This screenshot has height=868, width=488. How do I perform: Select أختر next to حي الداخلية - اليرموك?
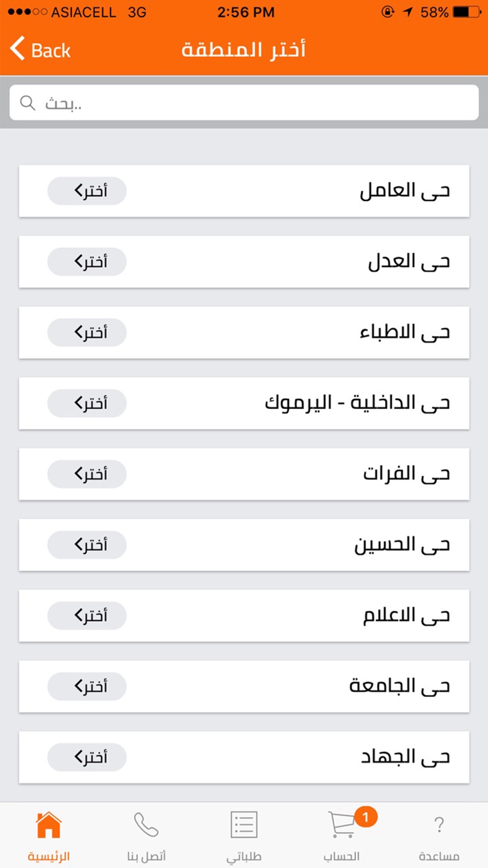(x=87, y=403)
